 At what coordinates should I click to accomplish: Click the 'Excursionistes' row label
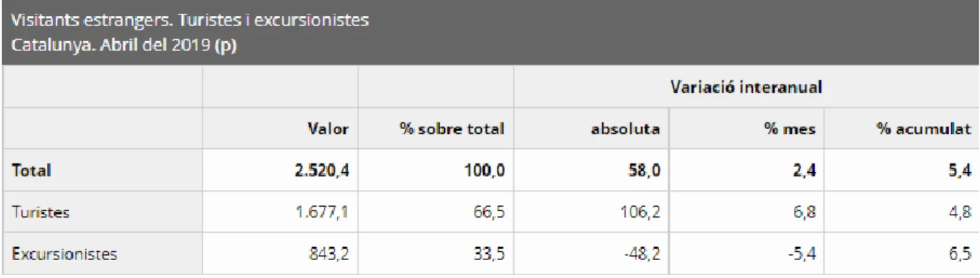[64, 254]
